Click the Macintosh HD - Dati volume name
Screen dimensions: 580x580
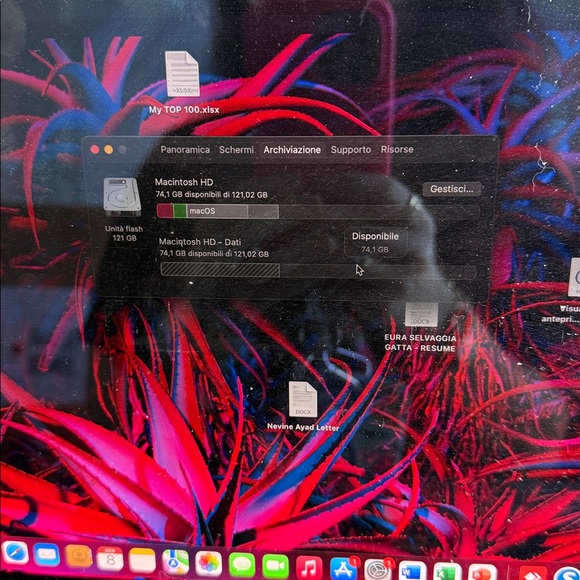(200, 242)
